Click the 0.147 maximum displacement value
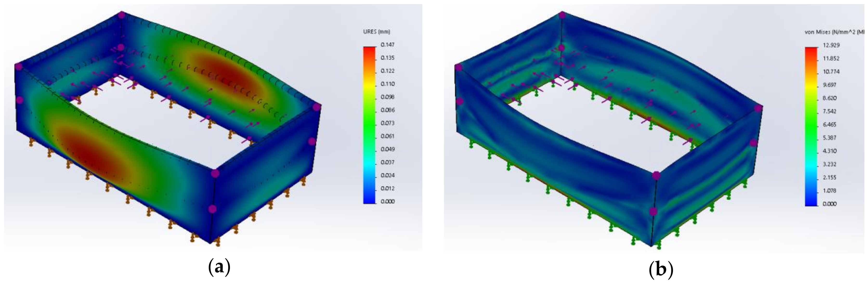Screen dimensions: 868x286 coord(387,45)
